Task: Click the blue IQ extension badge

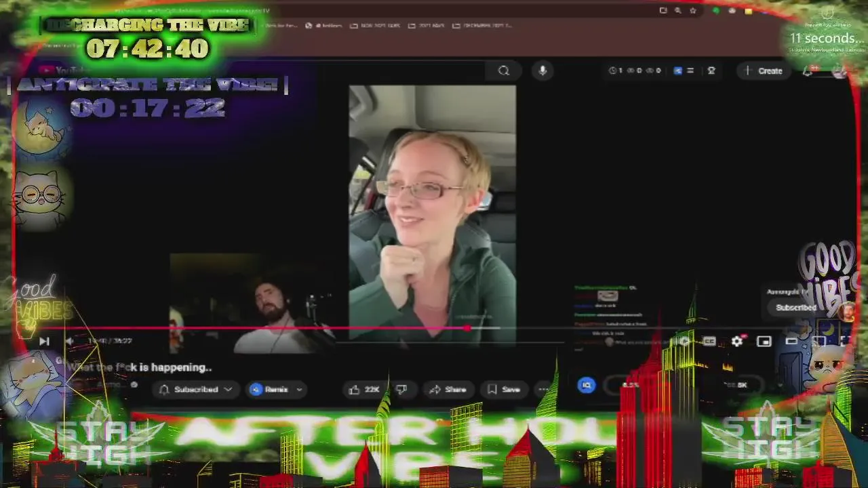Action: (x=587, y=385)
